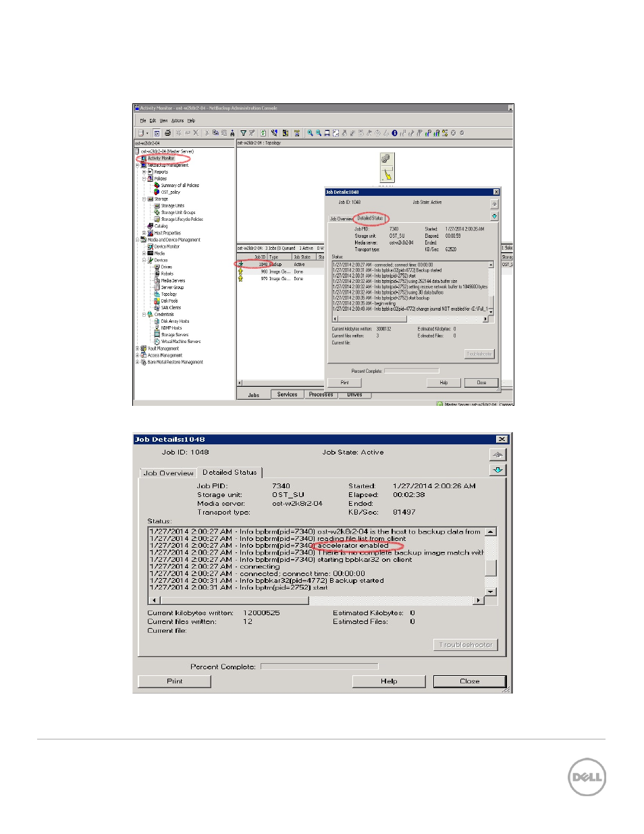This screenshot has width=644, height=834.
Task: Expand the Access Management node
Action: 137,355
